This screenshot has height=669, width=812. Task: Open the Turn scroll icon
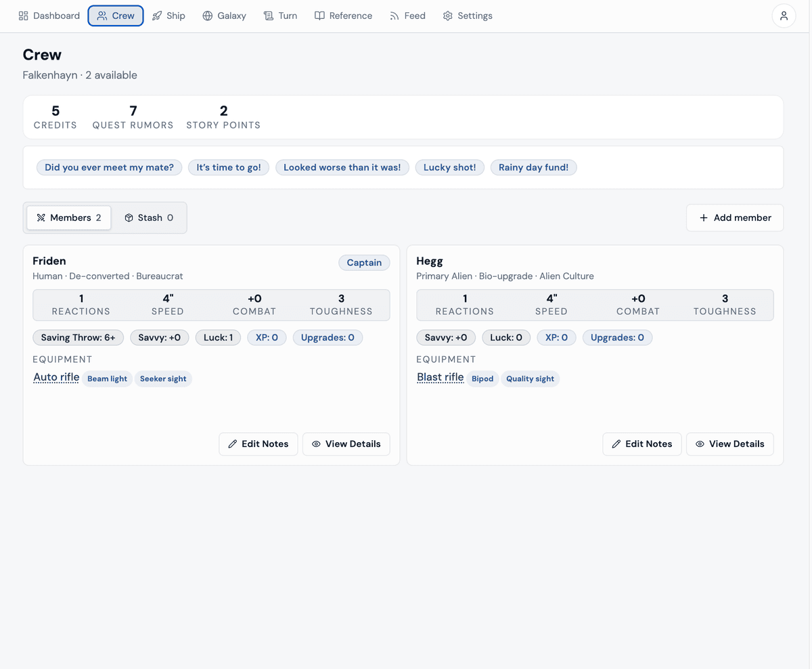(269, 16)
